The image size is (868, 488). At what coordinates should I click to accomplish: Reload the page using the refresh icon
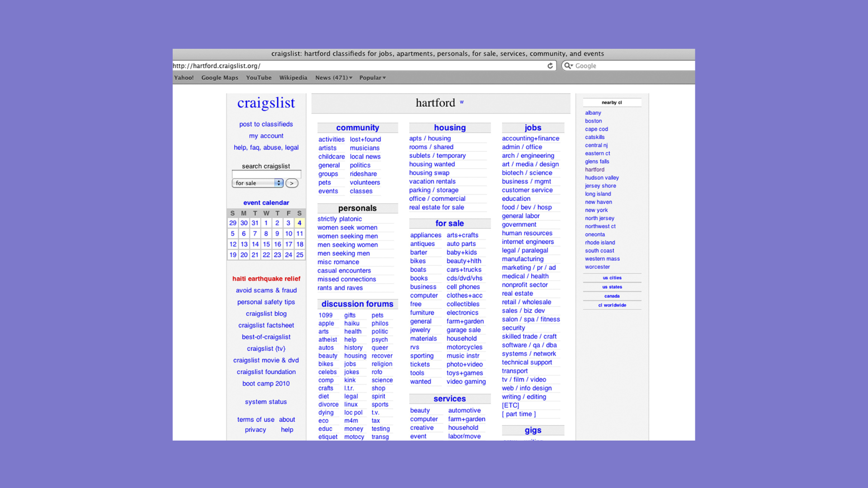(550, 66)
